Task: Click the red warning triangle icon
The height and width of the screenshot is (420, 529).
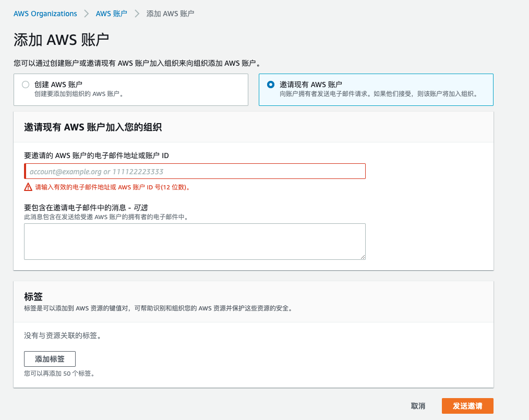Action: coord(28,187)
